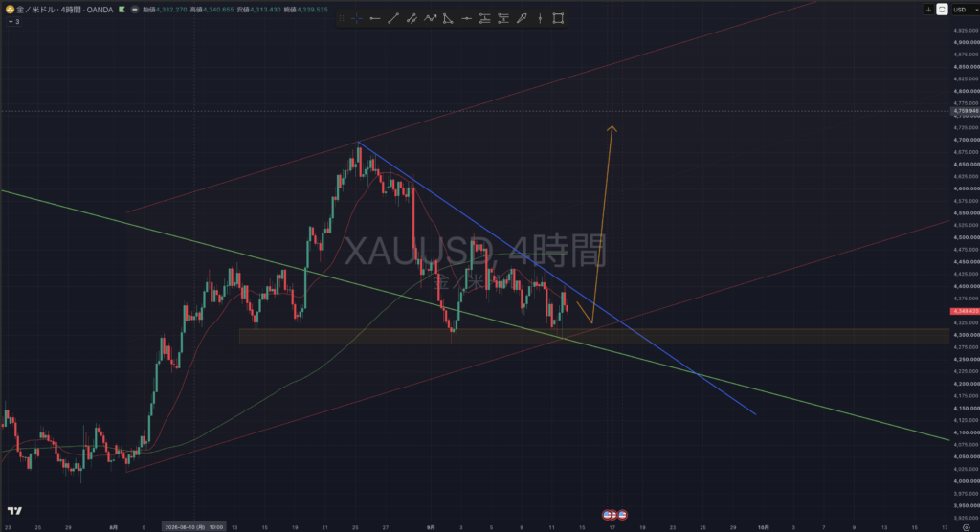
Task: Click the round minus icon in the chart legend
Action: pyautogui.click(x=134, y=10)
